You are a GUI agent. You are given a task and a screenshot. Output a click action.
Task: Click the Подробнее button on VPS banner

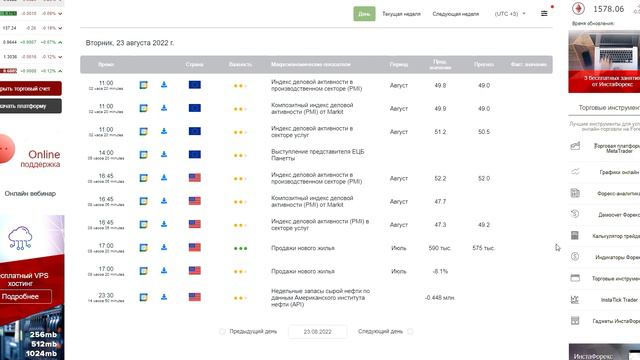pyautogui.click(x=25, y=297)
